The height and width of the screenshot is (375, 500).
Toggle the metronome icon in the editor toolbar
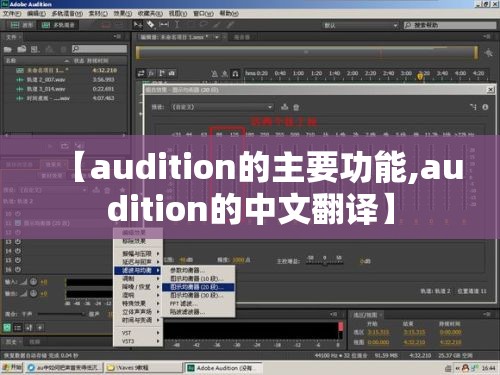(x=215, y=73)
